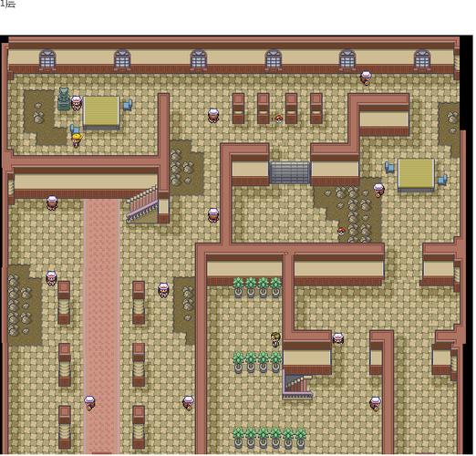Pick up the Poké Ball beside the rubble
Image resolution: width=476 pixels, height=456 pixels.
(x=341, y=231)
